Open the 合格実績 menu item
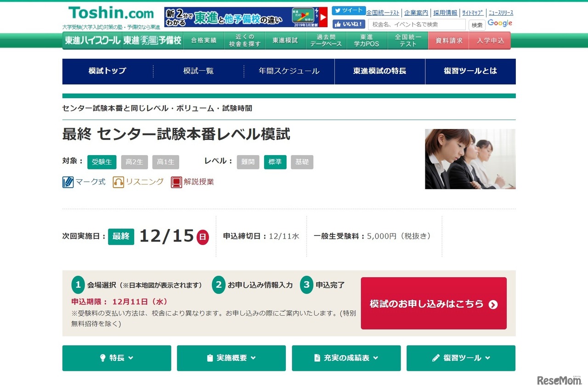The height and width of the screenshot is (391, 588). click(x=204, y=40)
